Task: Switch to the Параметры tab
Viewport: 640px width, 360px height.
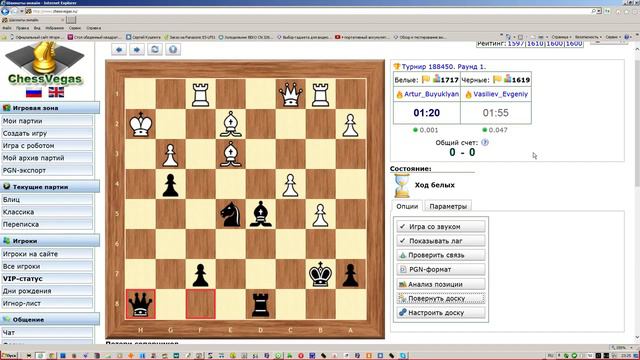Action: 448,206
